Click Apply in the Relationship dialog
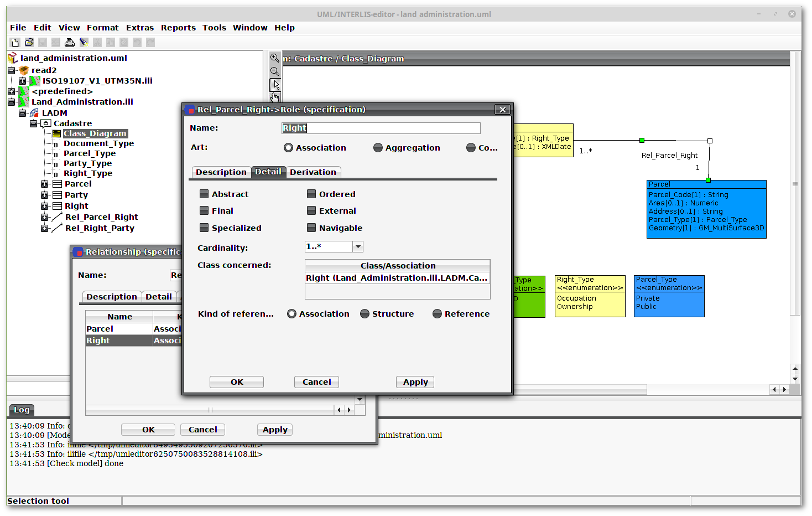Viewport: 812px width, 516px height. 275,430
